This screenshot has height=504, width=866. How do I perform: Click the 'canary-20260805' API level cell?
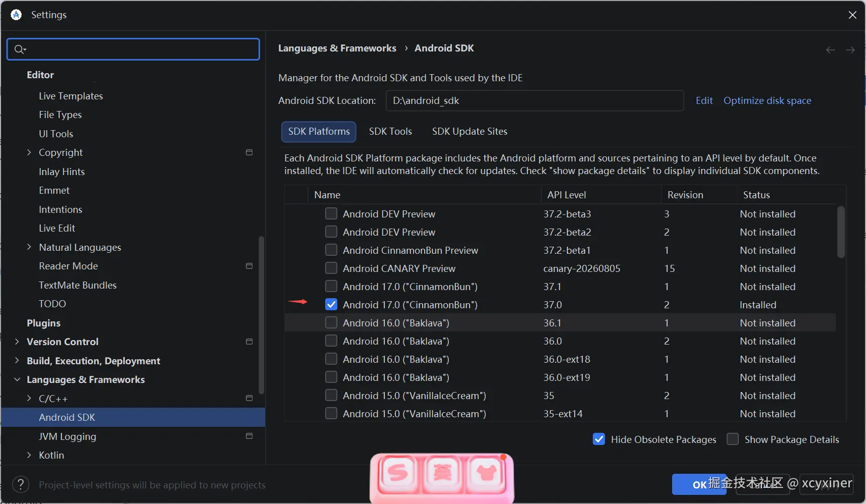pos(582,268)
